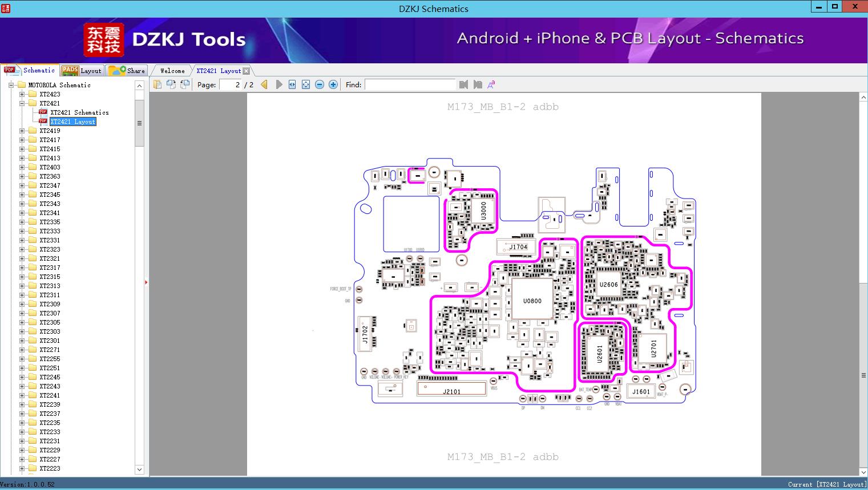Click the tree panel scroll down arrow
The height and width of the screenshot is (490, 868).
(139, 469)
